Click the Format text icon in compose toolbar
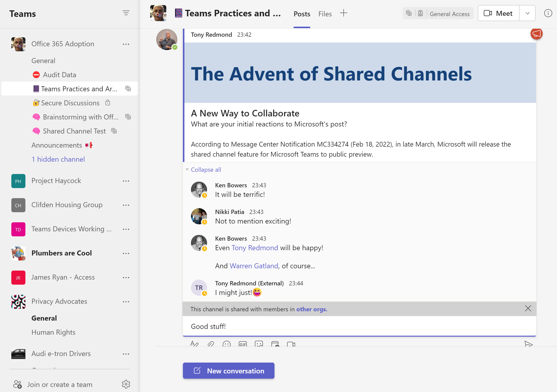Viewport: 557px width, 392px height. tap(194, 344)
